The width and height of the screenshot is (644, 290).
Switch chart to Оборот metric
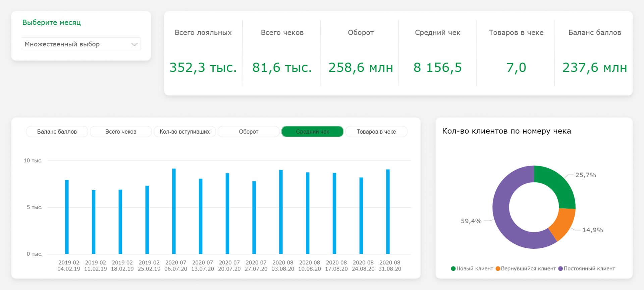point(249,132)
